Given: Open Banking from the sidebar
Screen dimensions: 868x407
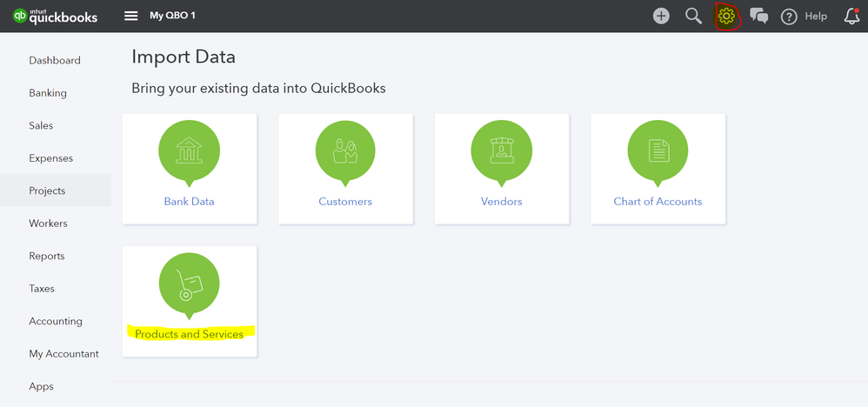Looking at the screenshot, I should [x=48, y=93].
